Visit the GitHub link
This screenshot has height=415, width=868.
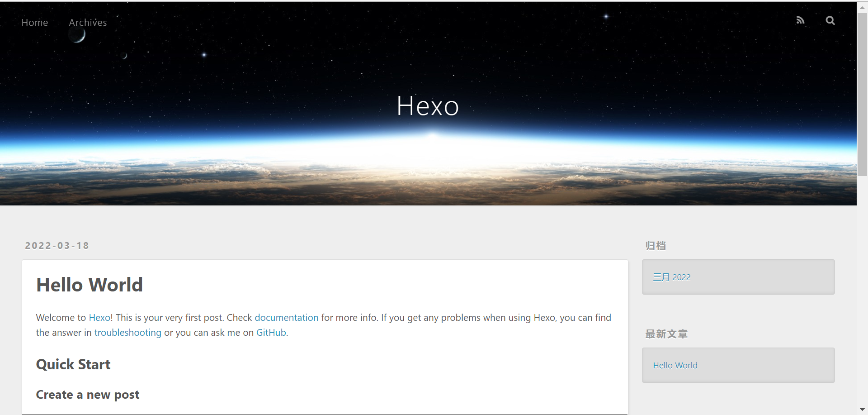click(271, 333)
